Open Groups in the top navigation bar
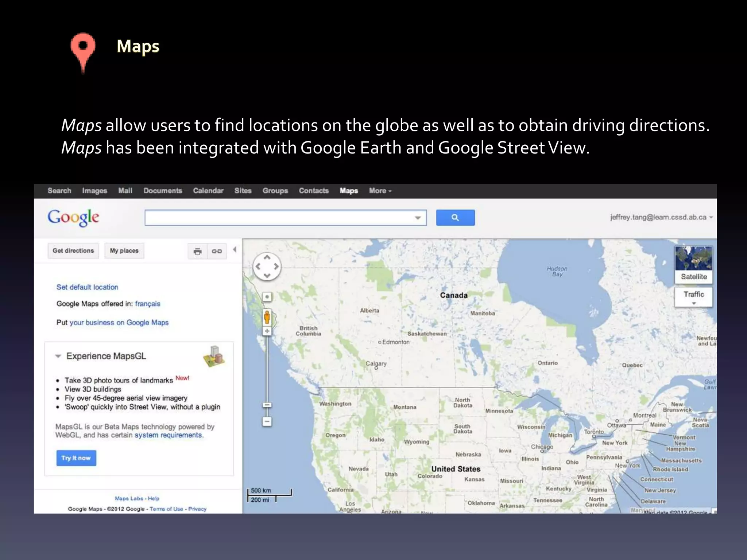Viewport: 747px width, 560px height. coord(275,191)
